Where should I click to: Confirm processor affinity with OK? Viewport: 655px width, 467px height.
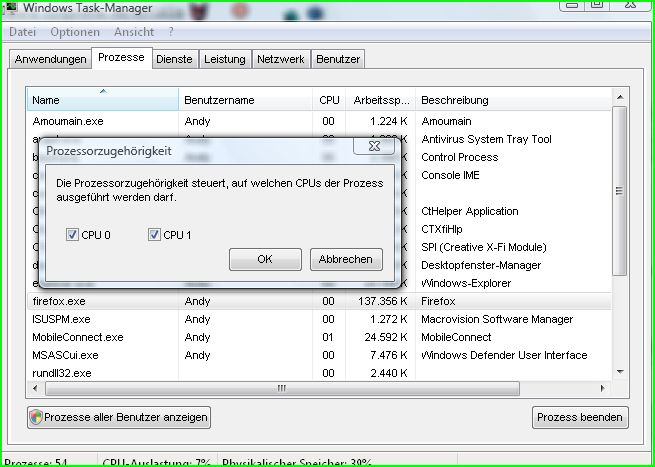265,259
